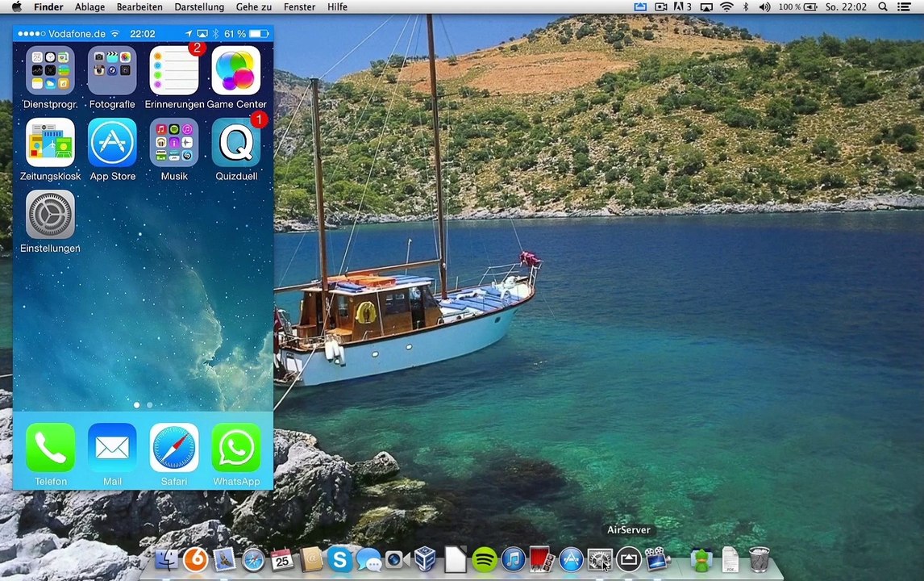Open the Gehe zu menu
This screenshot has height=581, width=924.
click(x=254, y=6)
